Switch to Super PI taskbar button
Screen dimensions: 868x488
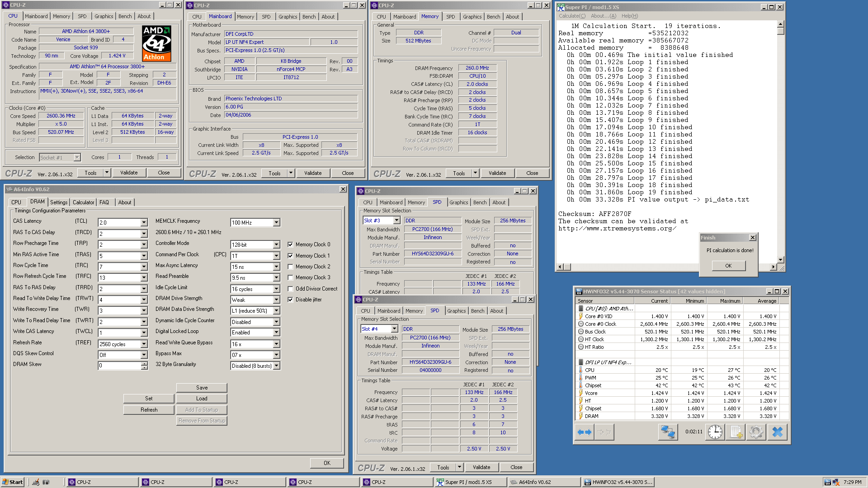(470, 482)
